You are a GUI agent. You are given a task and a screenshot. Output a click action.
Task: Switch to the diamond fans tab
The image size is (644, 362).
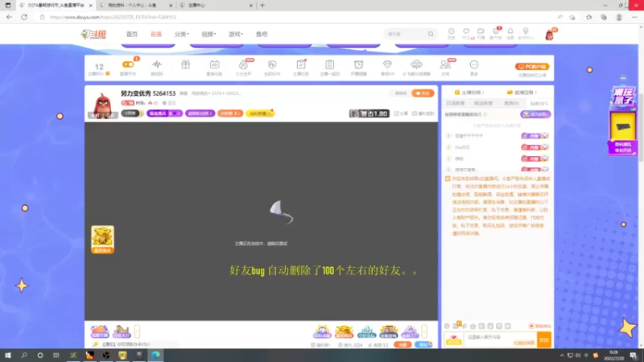point(539,104)
